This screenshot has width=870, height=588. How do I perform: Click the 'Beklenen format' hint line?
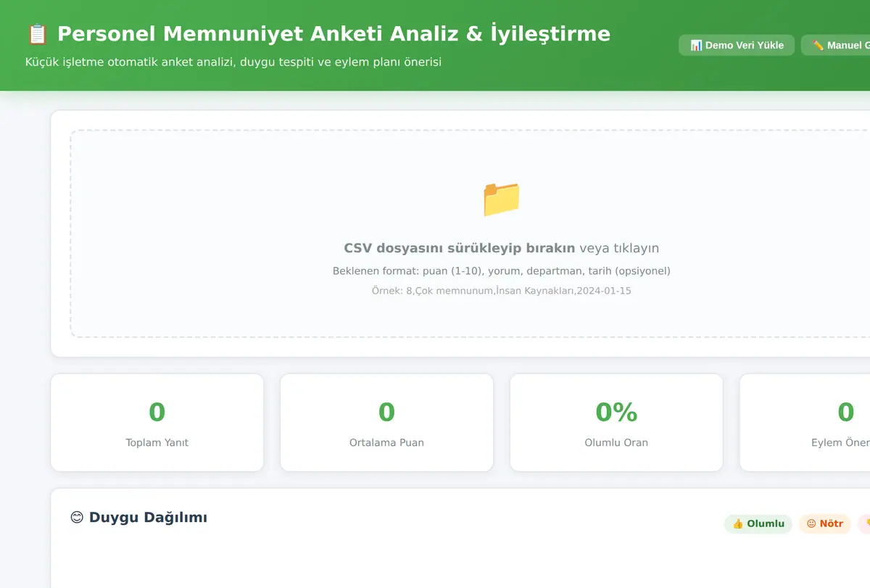pos(502,271)
